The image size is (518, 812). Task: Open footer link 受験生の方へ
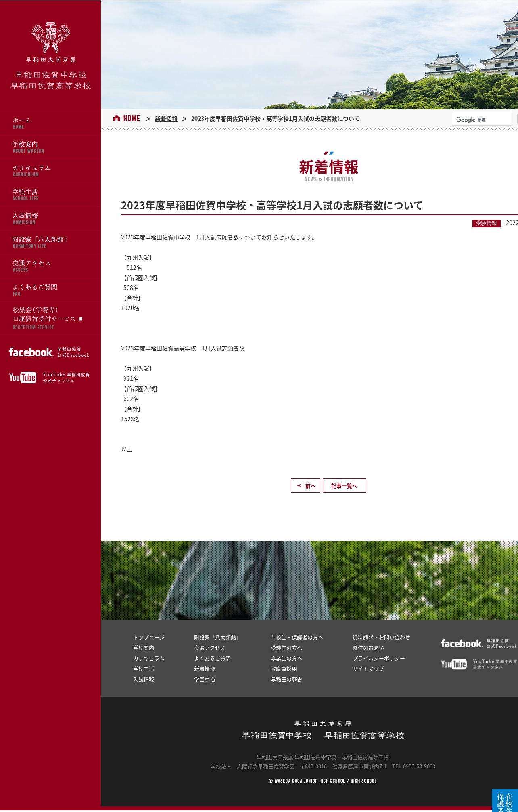tap(286, 648)
